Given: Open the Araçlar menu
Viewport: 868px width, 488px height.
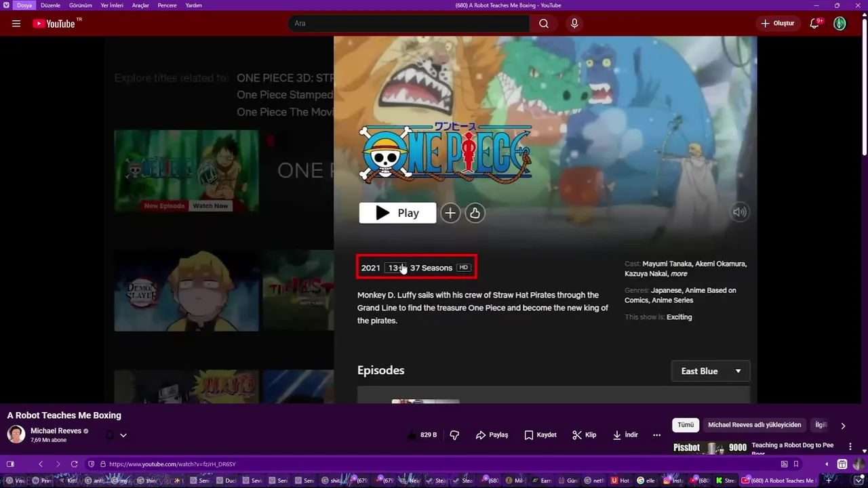Looking at the screenshot, I should (x=140, y=5).
